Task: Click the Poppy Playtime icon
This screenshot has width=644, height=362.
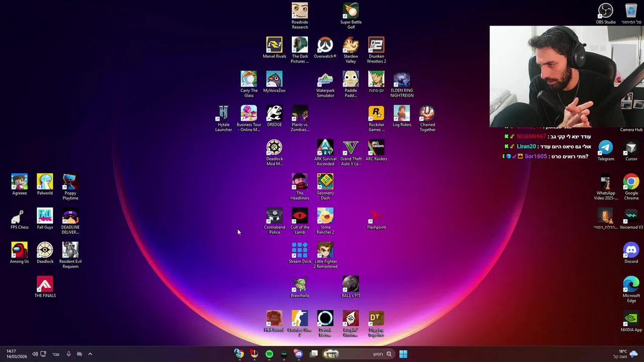Action: [x=70, y=187]
